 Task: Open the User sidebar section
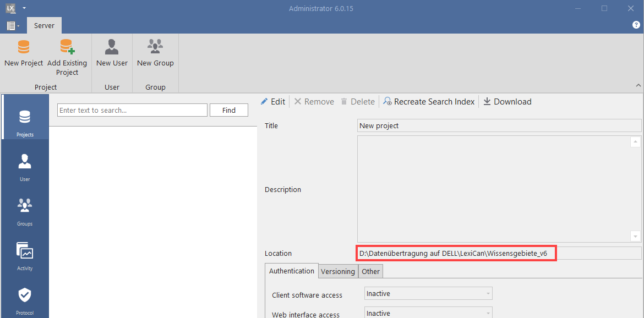pyautogui.click(x=25, y=166)
